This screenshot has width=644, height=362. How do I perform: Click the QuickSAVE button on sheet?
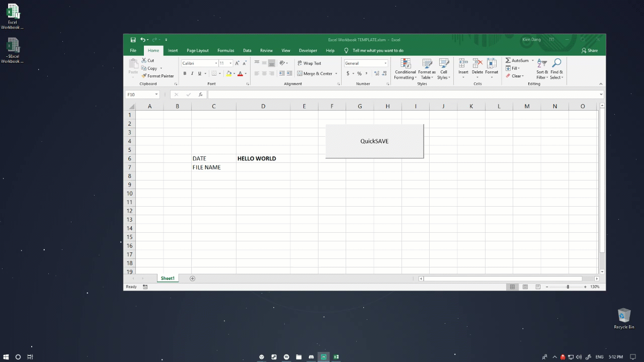pyautogui.click(x=374, y=141)
